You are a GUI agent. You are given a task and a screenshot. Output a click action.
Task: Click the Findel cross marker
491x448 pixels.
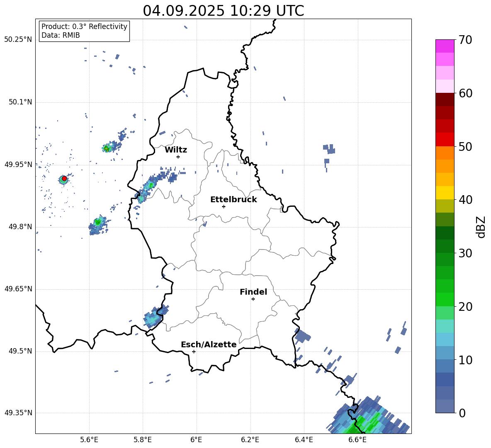[x=253, y=299]
